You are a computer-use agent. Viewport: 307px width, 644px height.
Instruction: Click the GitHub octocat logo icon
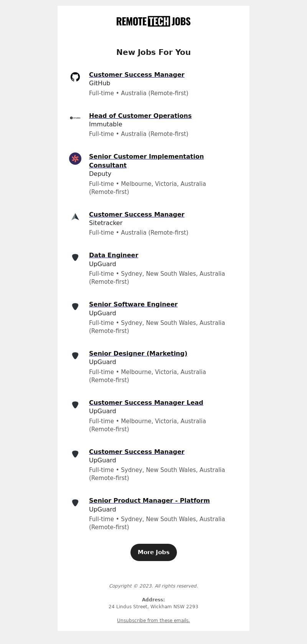(75, 77)
